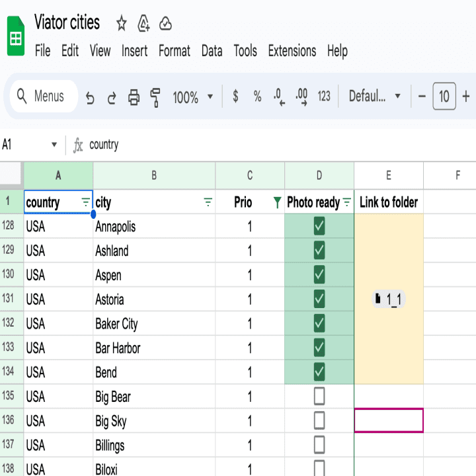Open the File menu

pyautogui.click(x=42, y=50)
